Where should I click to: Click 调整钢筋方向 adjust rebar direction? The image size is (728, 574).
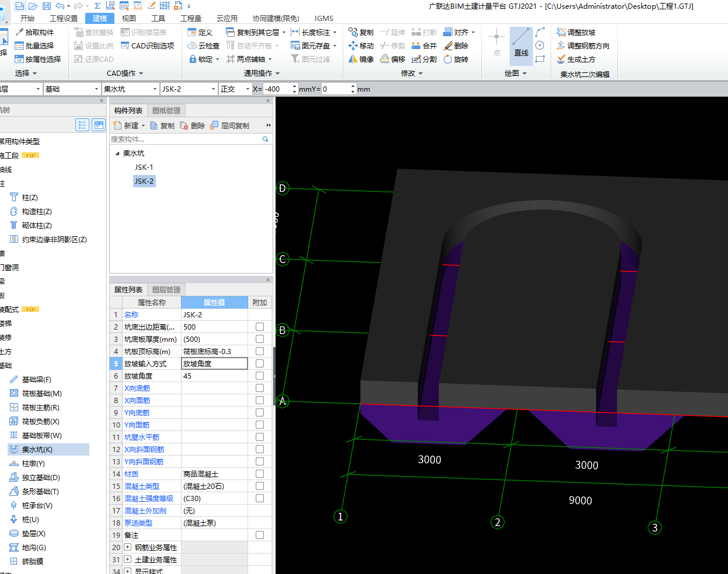583,45
